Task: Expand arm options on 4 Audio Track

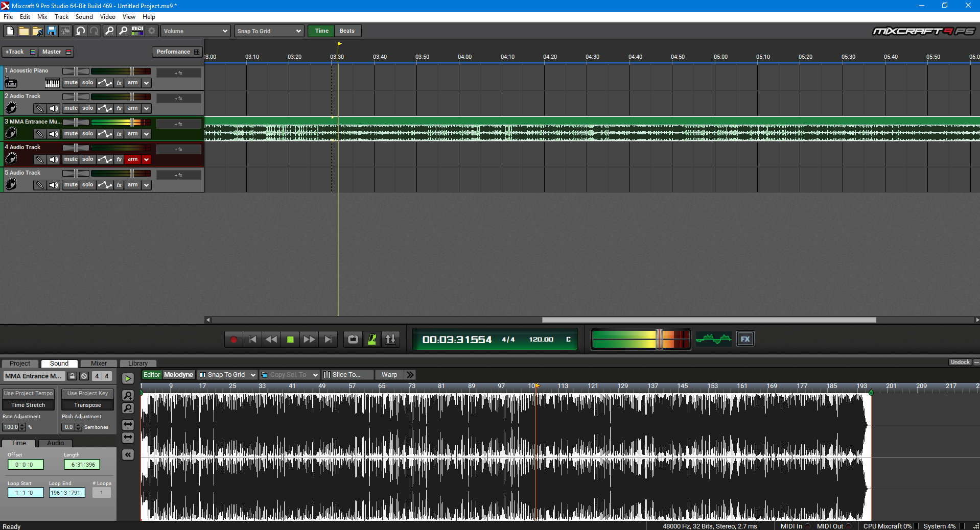Action: (x=147, y=159)
